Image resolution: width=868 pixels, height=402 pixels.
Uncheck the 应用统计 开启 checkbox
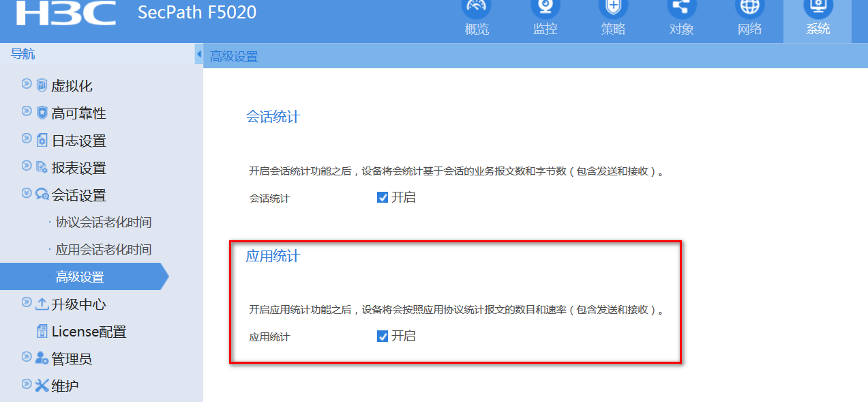tap(383, 336)
